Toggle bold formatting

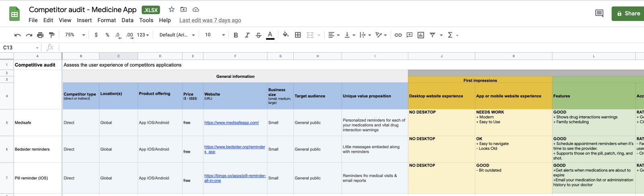pos(236,35)
